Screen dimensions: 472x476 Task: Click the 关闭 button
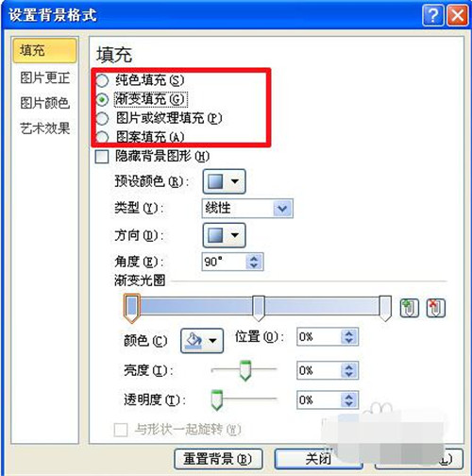tap(318, 459)
